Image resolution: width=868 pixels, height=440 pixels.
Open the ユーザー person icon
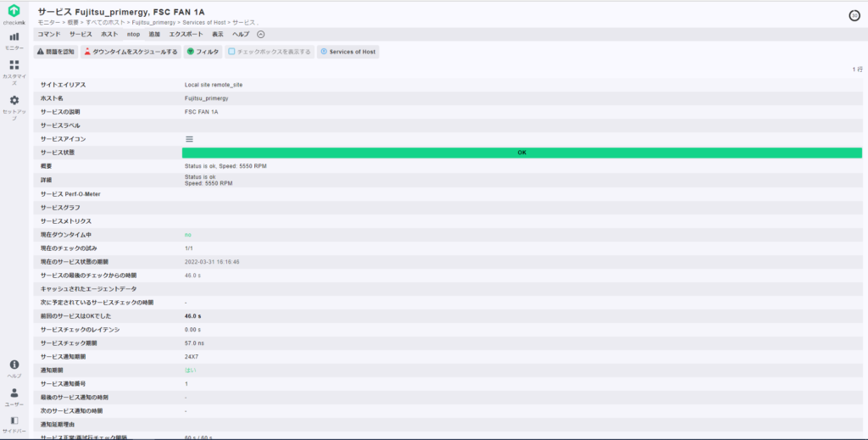pyautogui.click(x=14, y=393)
